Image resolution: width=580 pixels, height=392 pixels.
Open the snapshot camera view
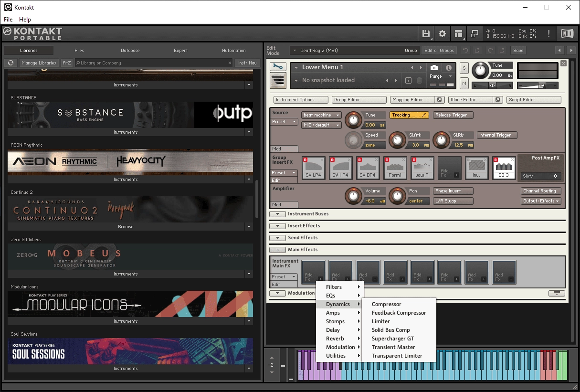coord(434,68)
